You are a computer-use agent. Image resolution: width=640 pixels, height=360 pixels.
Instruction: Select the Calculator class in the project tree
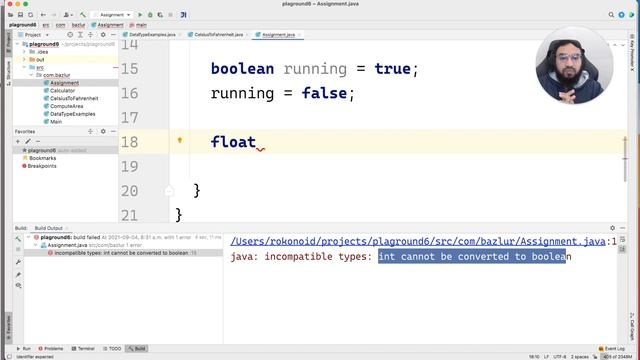pos(62,91)
